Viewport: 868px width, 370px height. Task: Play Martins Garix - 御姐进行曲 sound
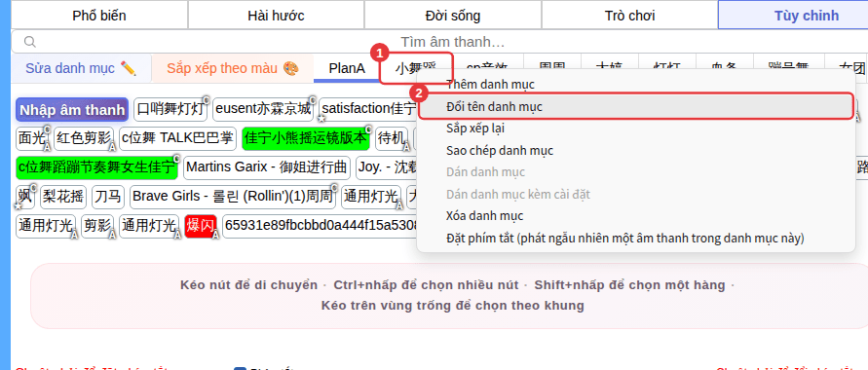coord(267,167)
